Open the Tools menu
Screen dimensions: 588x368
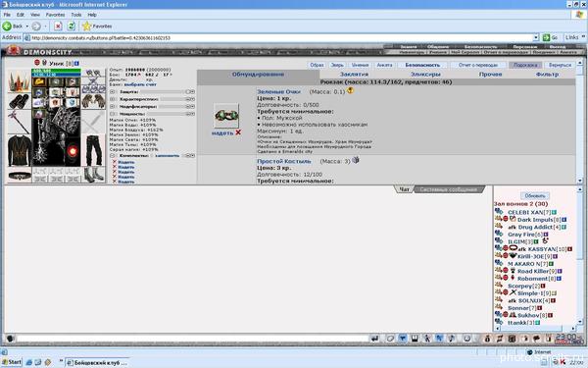(76, 15)
